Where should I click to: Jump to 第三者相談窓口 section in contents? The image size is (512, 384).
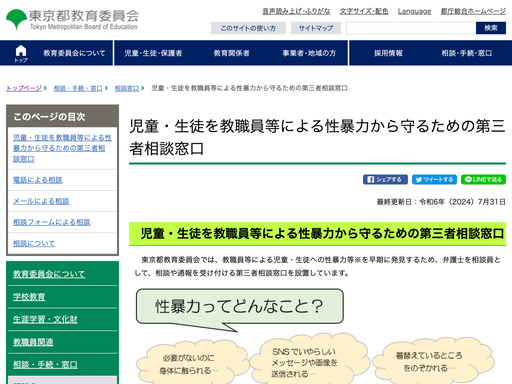tap(62, 148)
